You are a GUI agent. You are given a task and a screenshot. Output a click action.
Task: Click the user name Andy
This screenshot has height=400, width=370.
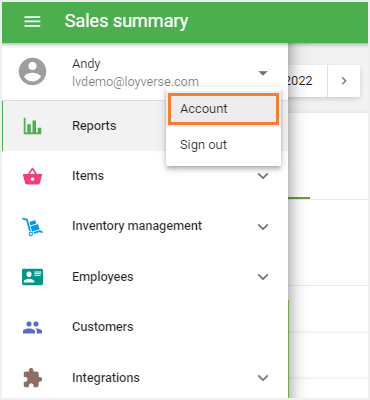coord(86,64)
